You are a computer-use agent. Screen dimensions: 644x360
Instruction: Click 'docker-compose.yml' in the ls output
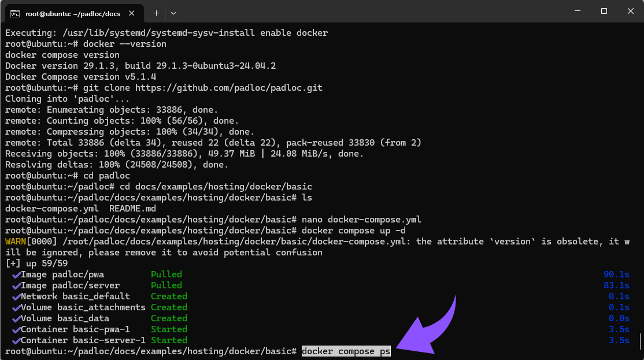[52, 209]
